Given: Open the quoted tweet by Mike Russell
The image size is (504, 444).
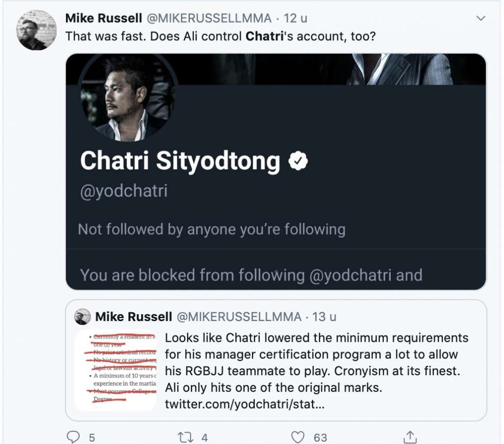Looking at the screenshot, I should 276,360.
